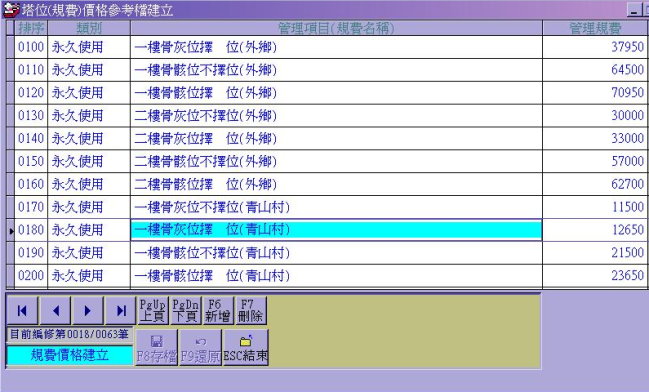Viewport: 649px width, 392px height.
Task: Select the sort order cell 0190
Action: click(x=31, y=253)
